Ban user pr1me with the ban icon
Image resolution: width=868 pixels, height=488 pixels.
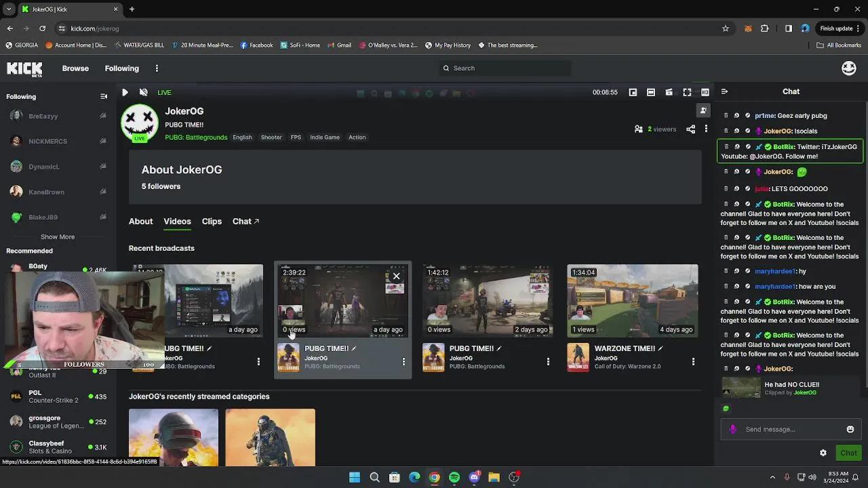point(747,116)
